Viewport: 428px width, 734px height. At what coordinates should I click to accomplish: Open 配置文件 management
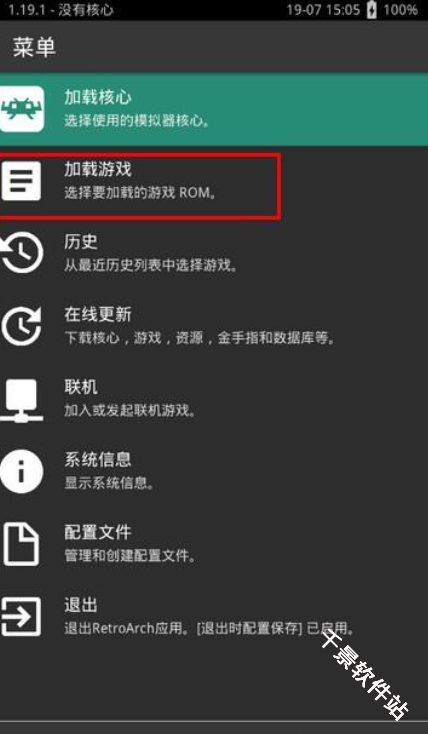pyautogui.click(x=214, y=544)
